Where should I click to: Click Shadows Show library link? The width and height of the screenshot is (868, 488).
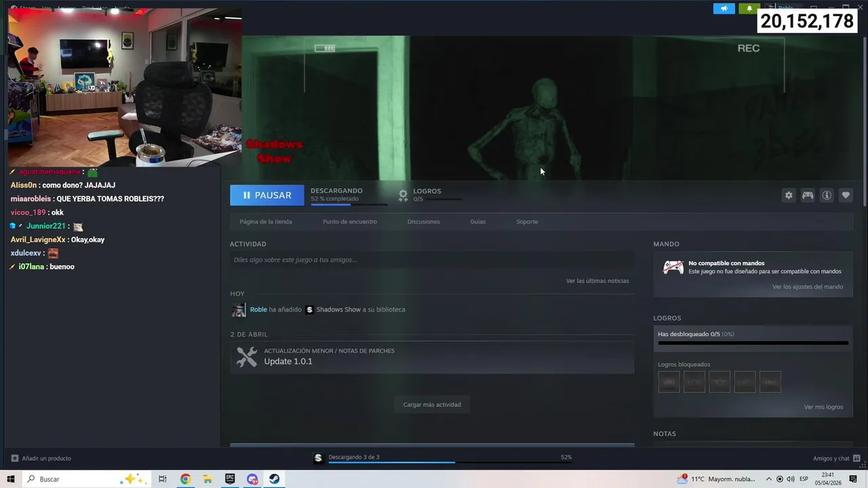pos(338,310)
